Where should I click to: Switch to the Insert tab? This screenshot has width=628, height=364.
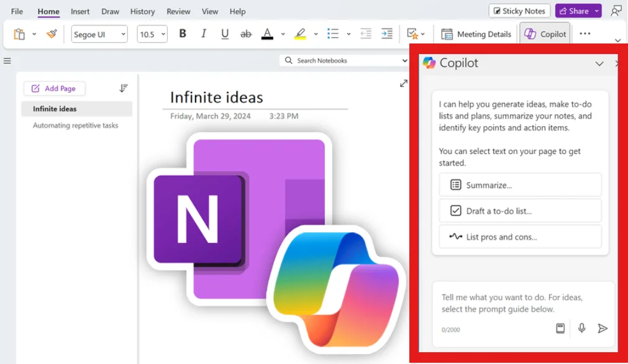coord(80,11)
